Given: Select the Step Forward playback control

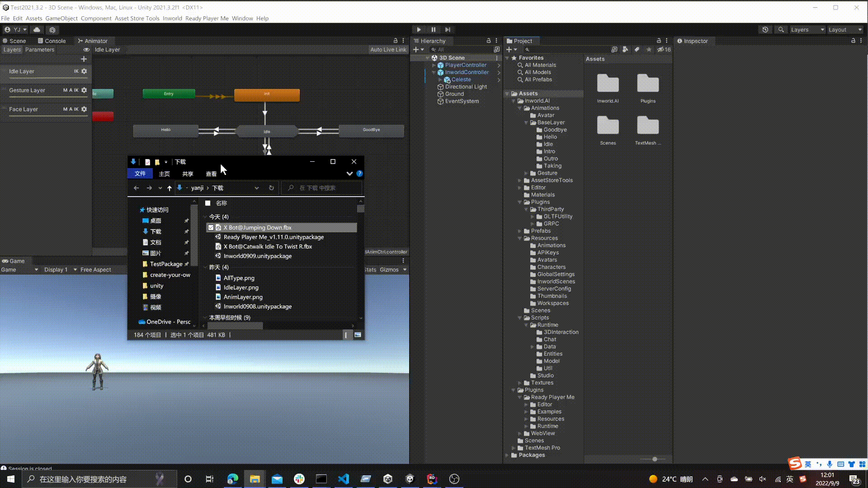Looking at the screenshot, I should [x=448, y=29].
